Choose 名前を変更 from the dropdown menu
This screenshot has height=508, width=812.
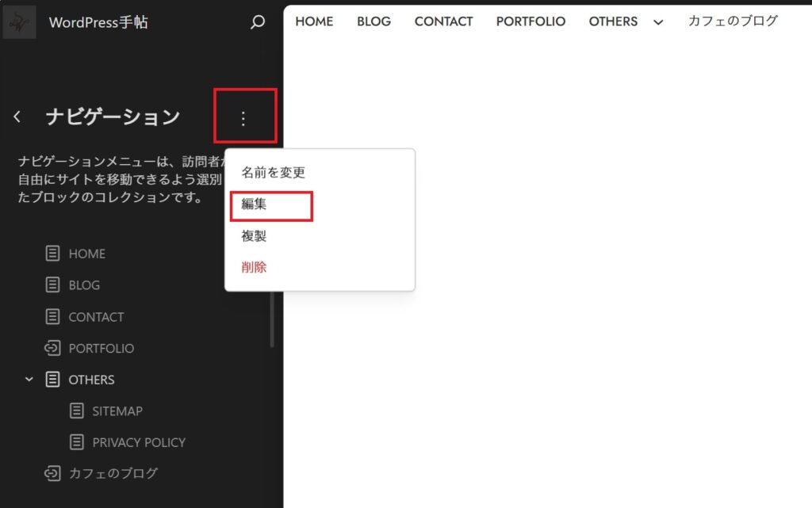273,172
